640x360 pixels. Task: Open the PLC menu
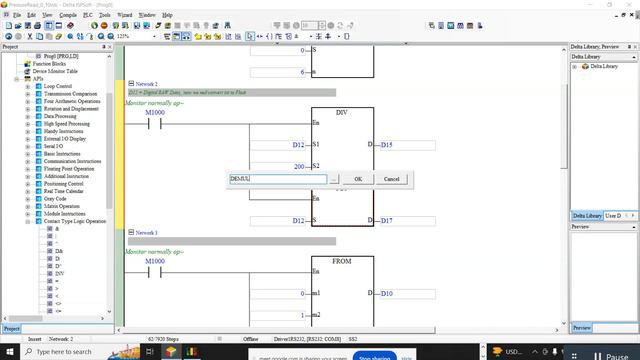[88, 15]
